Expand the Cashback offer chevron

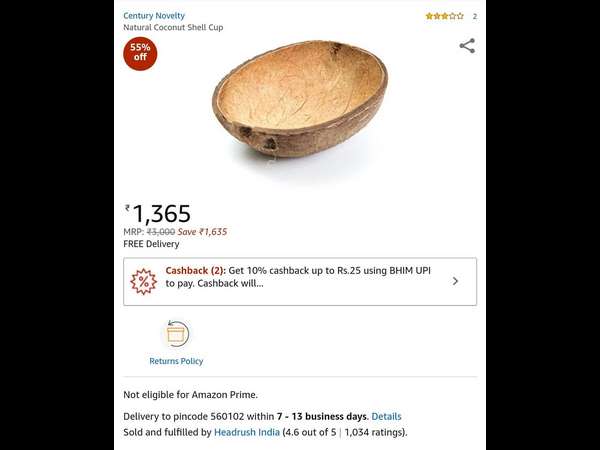pos(455,281)
